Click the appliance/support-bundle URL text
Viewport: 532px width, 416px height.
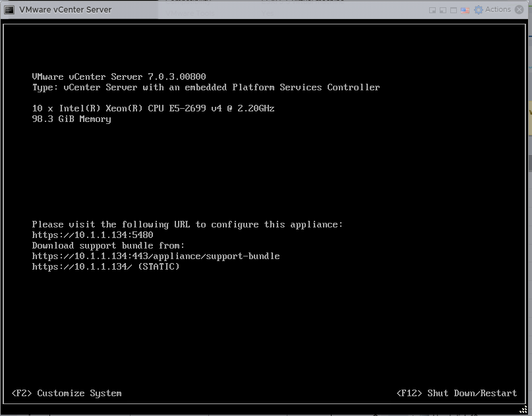coord(156,256)
